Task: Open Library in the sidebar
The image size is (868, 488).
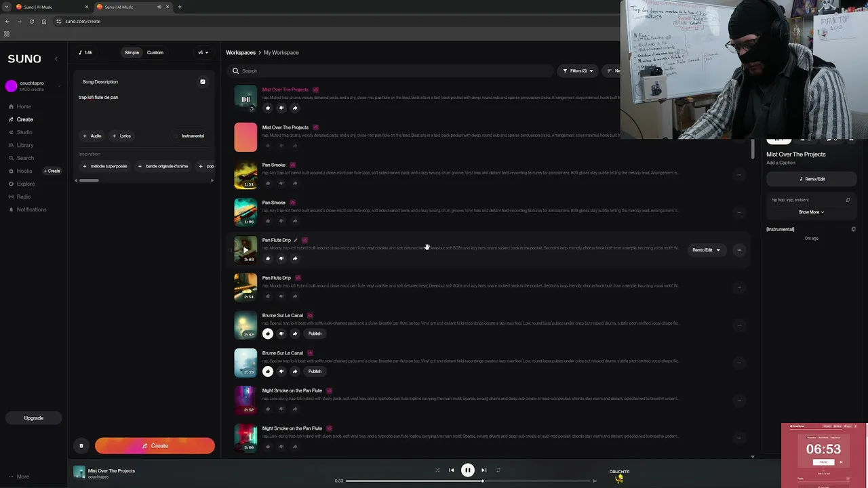Action: click(x=25, y=145)
